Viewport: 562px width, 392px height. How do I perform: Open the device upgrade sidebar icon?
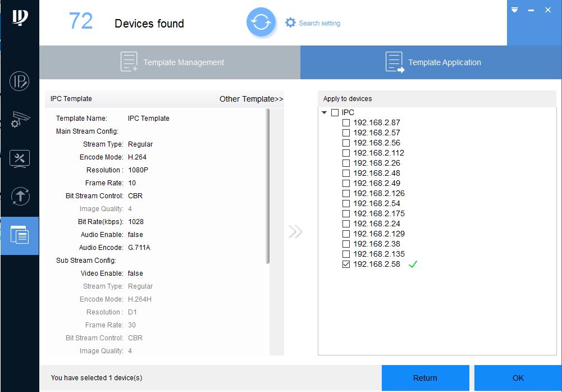point(20,197)
